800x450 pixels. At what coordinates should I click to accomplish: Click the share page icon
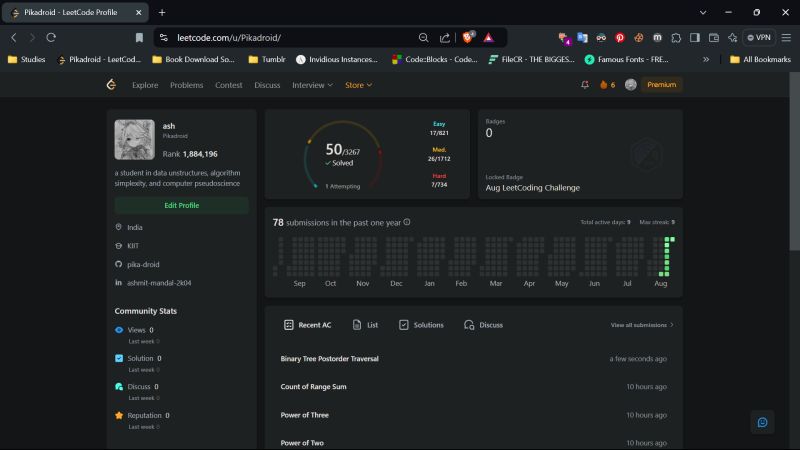(x=445, y=37)
